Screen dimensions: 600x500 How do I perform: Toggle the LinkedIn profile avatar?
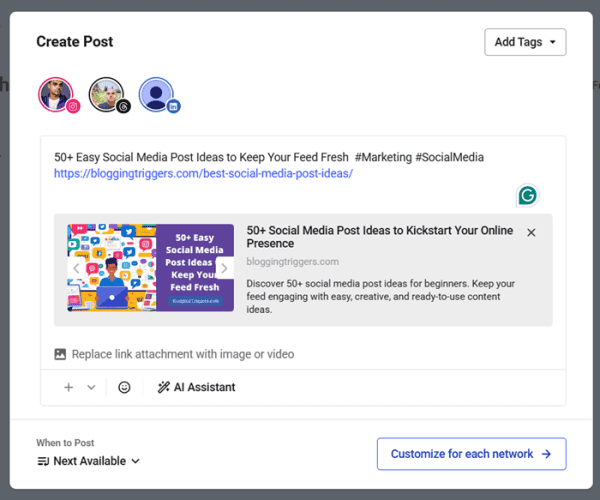(157, 95)
